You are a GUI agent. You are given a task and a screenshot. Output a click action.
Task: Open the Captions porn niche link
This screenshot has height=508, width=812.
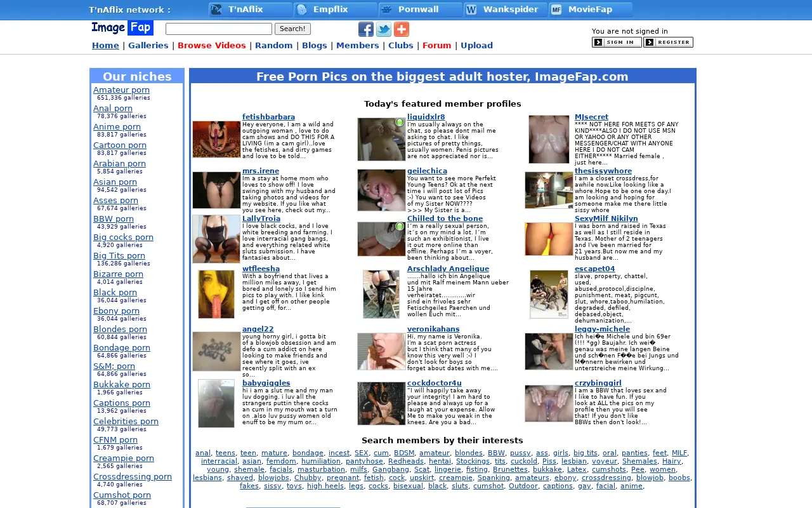(122, 403)
